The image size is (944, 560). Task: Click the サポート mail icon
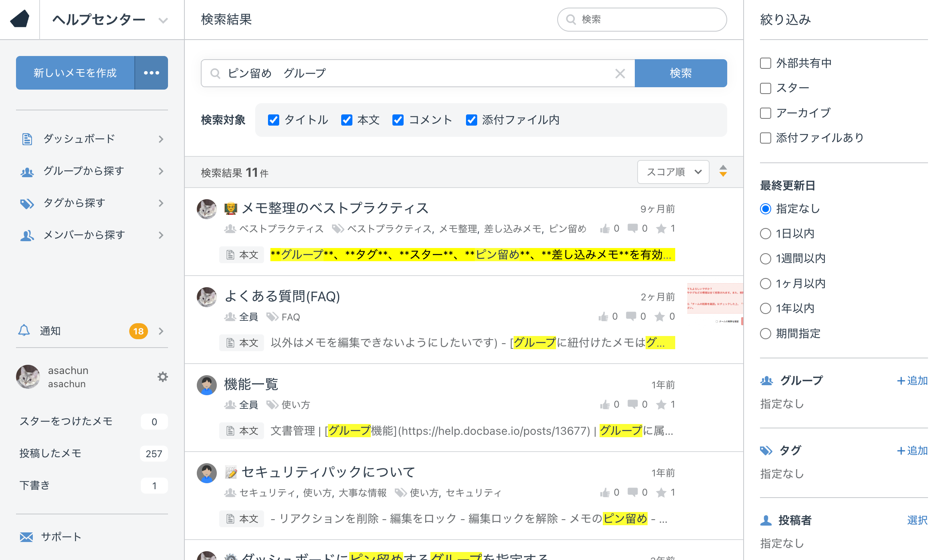26,537
